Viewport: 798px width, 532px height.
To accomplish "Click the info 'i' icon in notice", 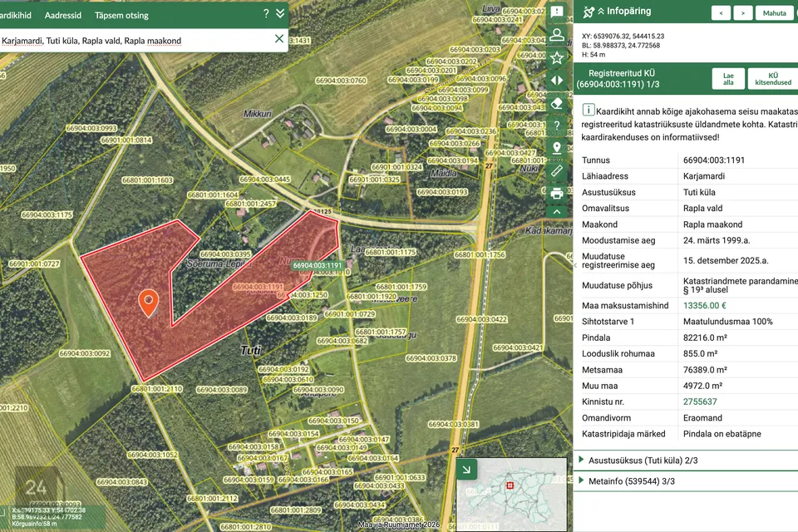I will tap(588, 110).
